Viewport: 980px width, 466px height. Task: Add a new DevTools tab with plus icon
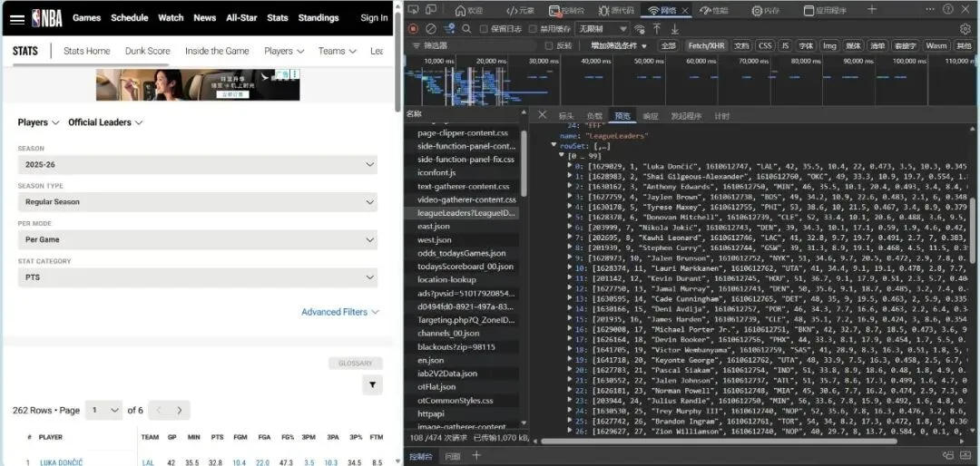point(872,9)
